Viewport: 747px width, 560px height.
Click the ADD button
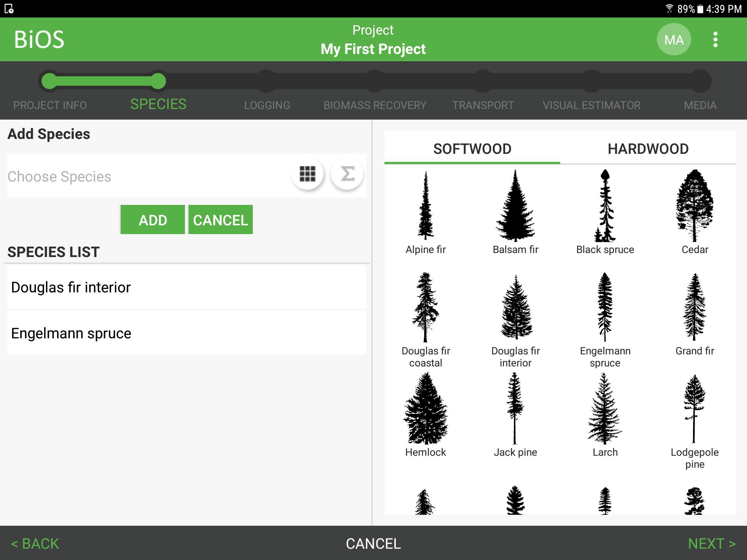(x=152, y=219)
